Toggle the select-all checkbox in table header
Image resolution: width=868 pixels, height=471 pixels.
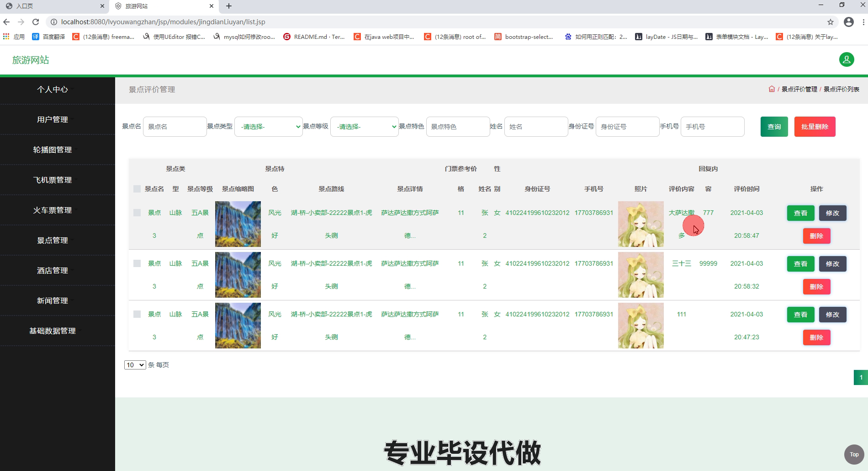click(x=137, y=189)
